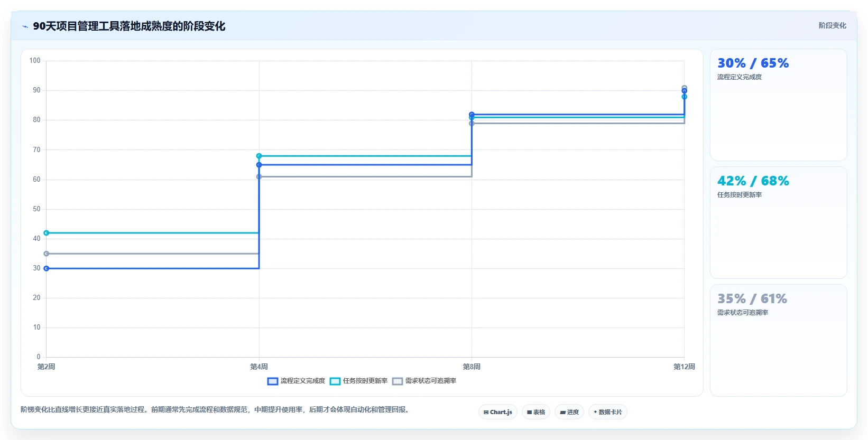Click the 任务按时更新率 legend label
This screenshot has height=440, width=868.
[365, 381]
